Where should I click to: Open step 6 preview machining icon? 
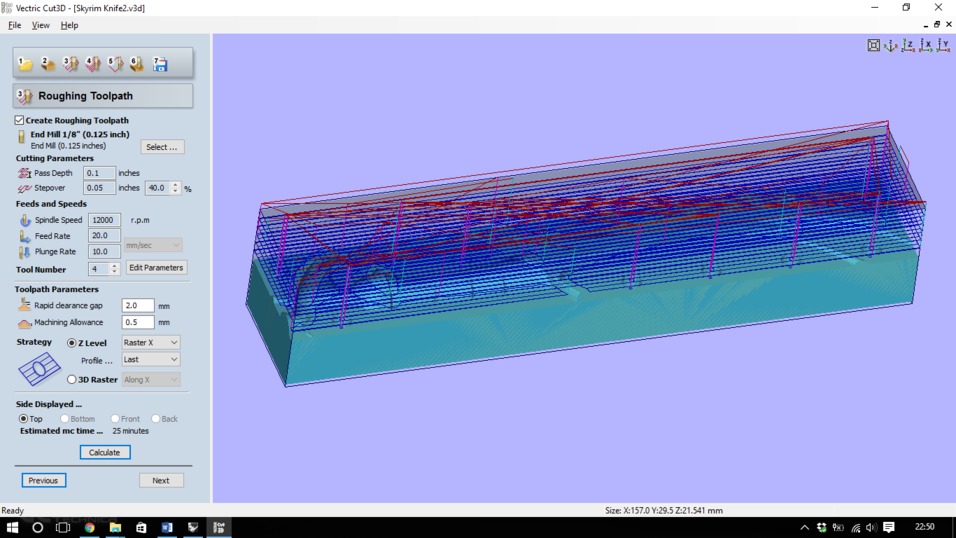tap(137, 63)
